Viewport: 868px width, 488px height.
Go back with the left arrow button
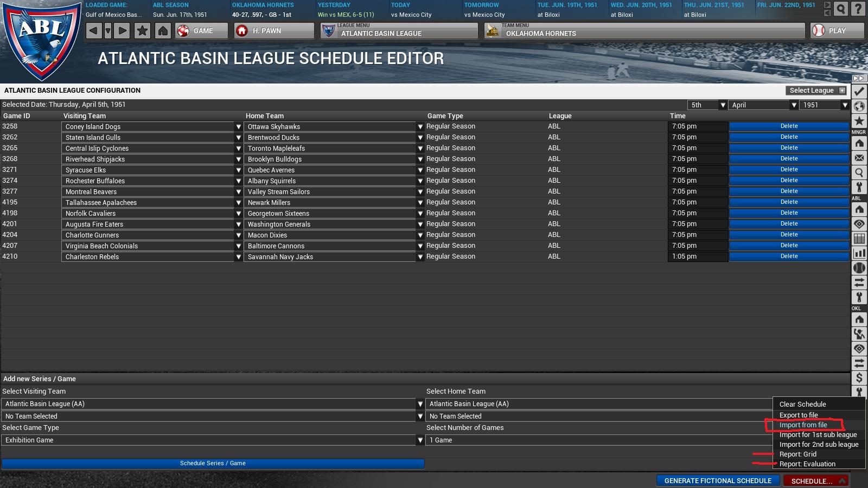tap(93, 31)
